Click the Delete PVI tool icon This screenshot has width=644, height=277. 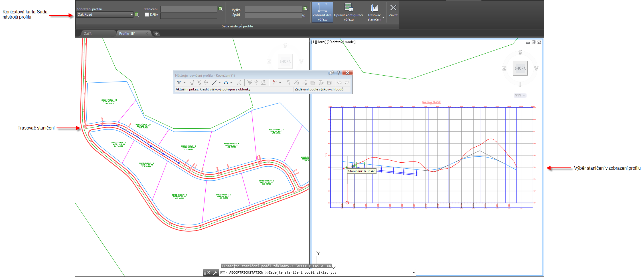199,82
